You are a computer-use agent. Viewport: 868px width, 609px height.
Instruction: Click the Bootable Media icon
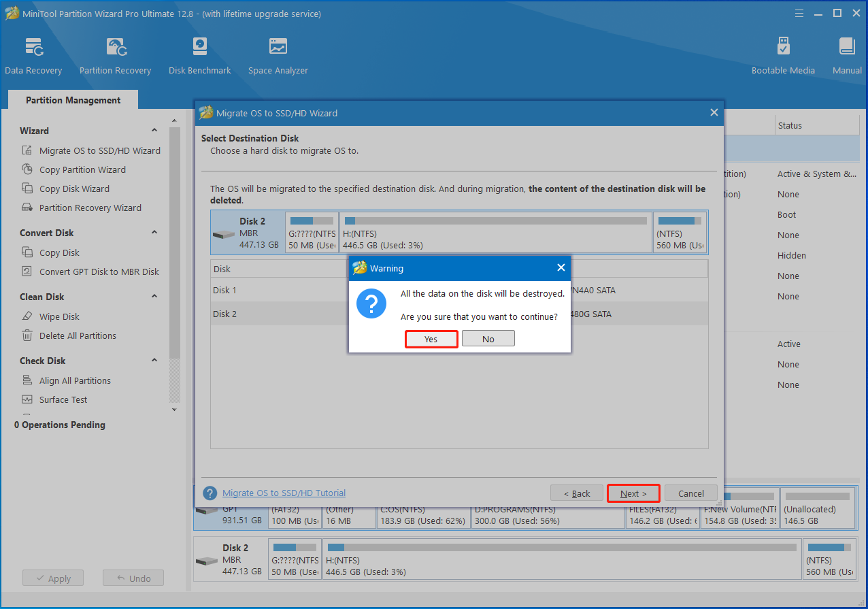(x=783, y=56)
